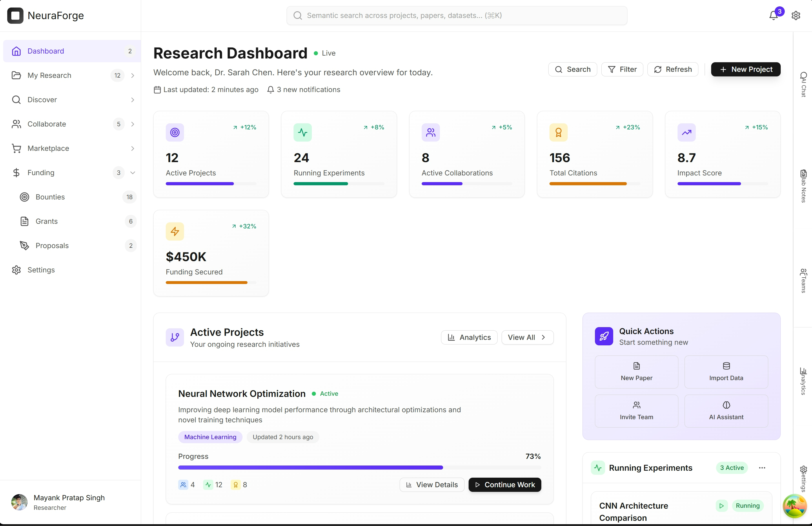The image size is (812, 526).
Task: Click the settings gear in top bar
Action: tap(795, 15)
